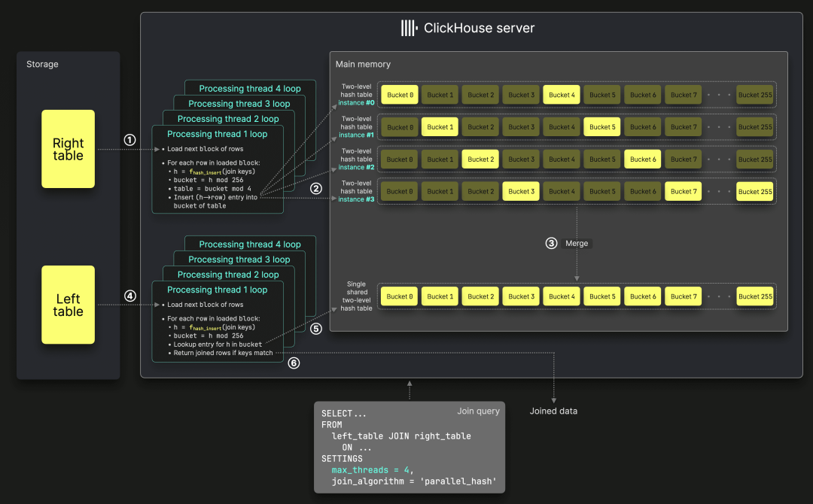Click the "Two-level hash table instance #0" label
The width and height of the screenshot is (813, 504).
pyautogui.click(x=356, y=95)
